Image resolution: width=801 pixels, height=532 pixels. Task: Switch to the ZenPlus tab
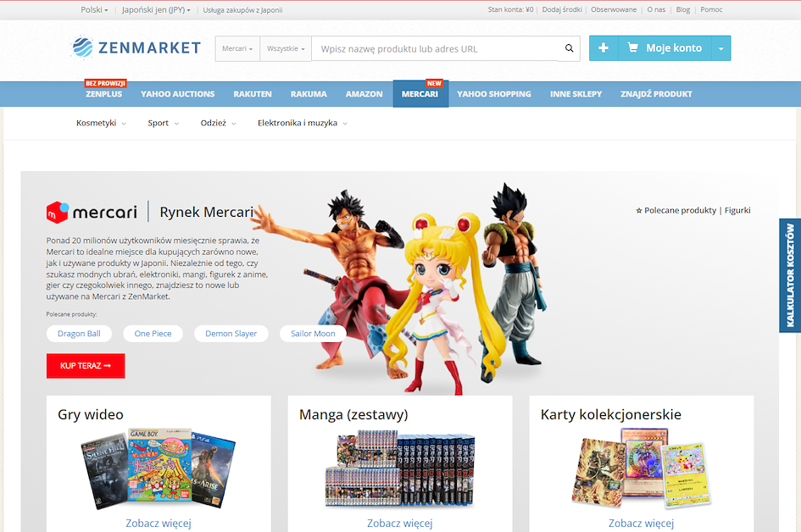click(103, 94)
